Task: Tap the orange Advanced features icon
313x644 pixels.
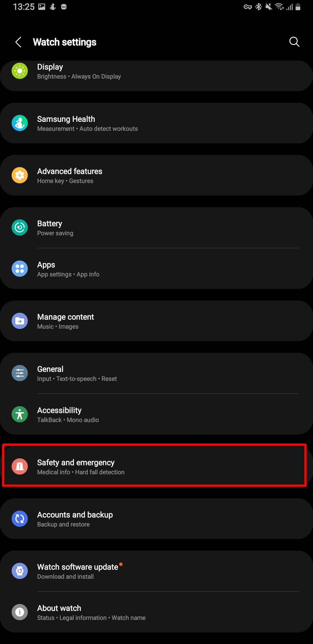Action: 20,175
